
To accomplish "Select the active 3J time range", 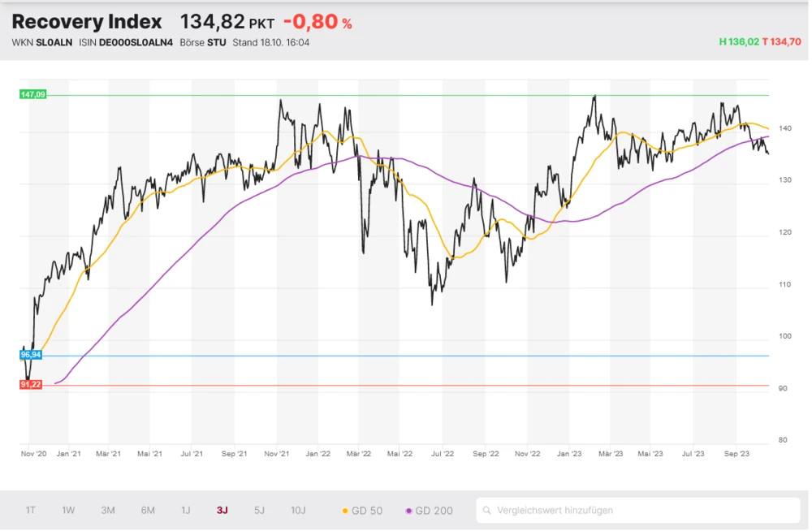I will point(222,511).
